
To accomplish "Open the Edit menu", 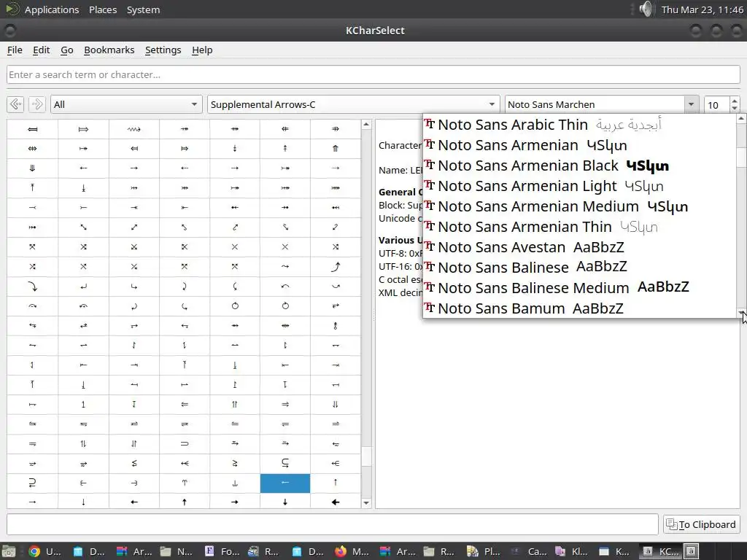I will coord(42,50).
